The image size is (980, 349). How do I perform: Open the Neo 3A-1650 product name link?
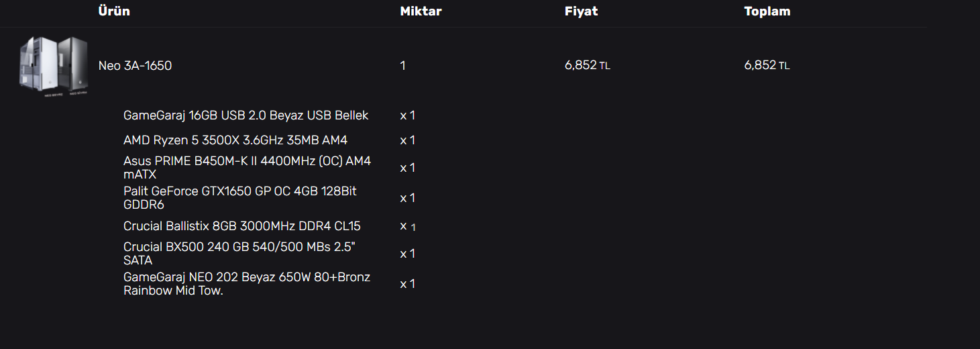coord(135,66)
